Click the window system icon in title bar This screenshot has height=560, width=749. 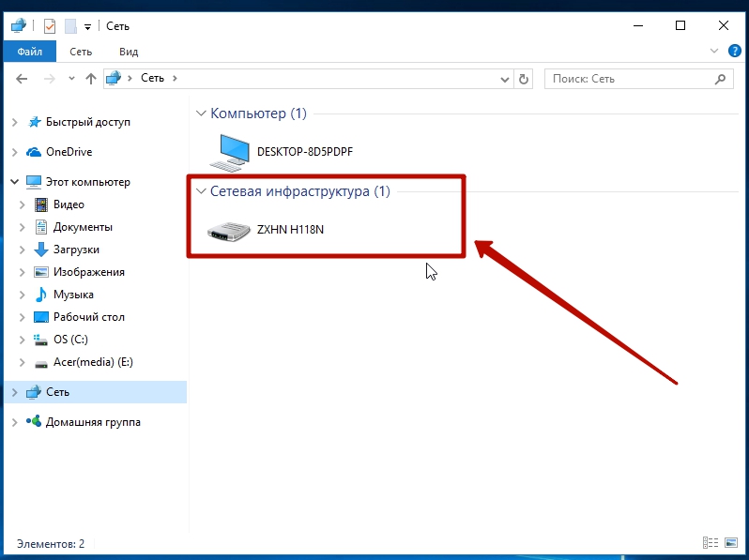coord(18,25)
